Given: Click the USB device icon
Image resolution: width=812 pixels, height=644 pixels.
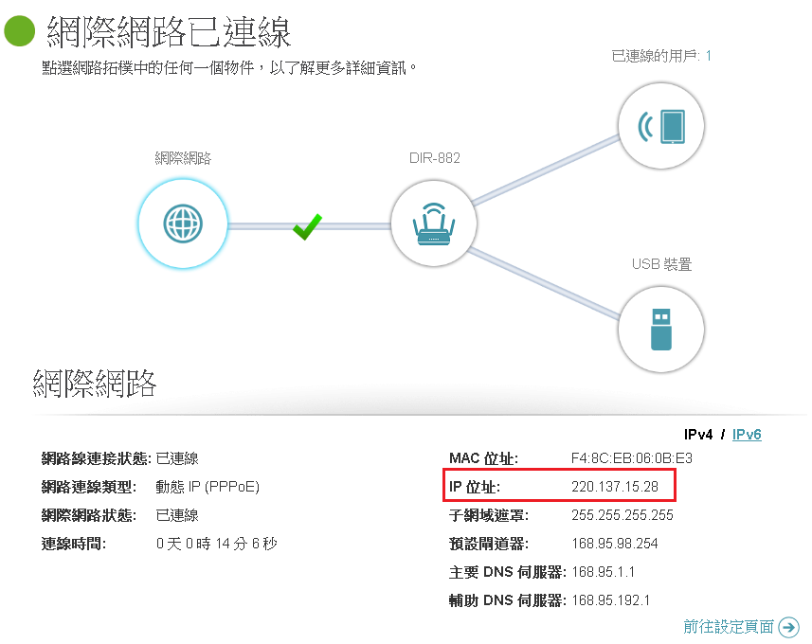Looking at the screenshot, I should click(661, 327).
